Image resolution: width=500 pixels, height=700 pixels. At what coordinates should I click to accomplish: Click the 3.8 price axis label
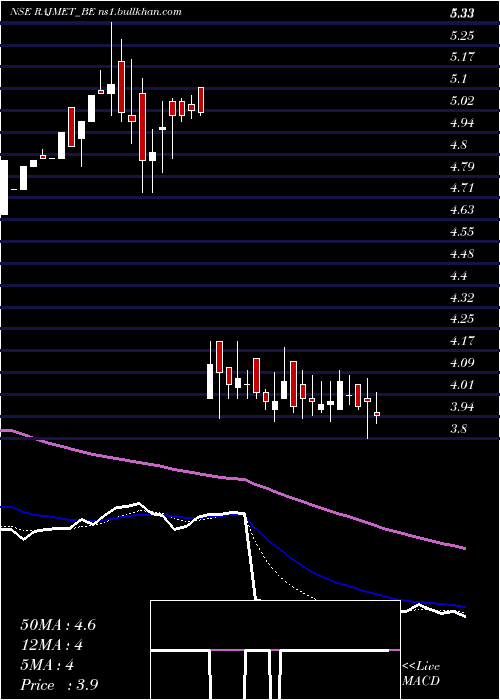(x=458, y=429)
